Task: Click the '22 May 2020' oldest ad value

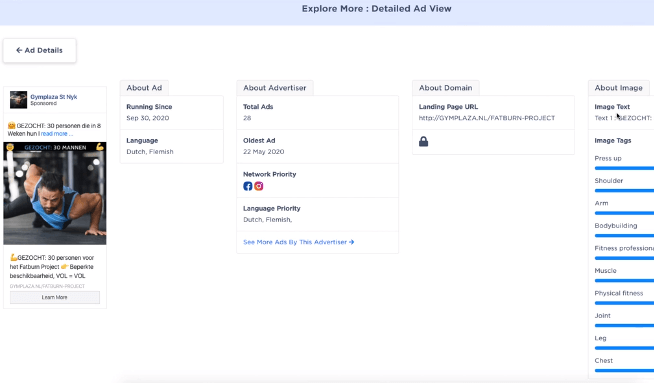Action: [x=264, y=151]
